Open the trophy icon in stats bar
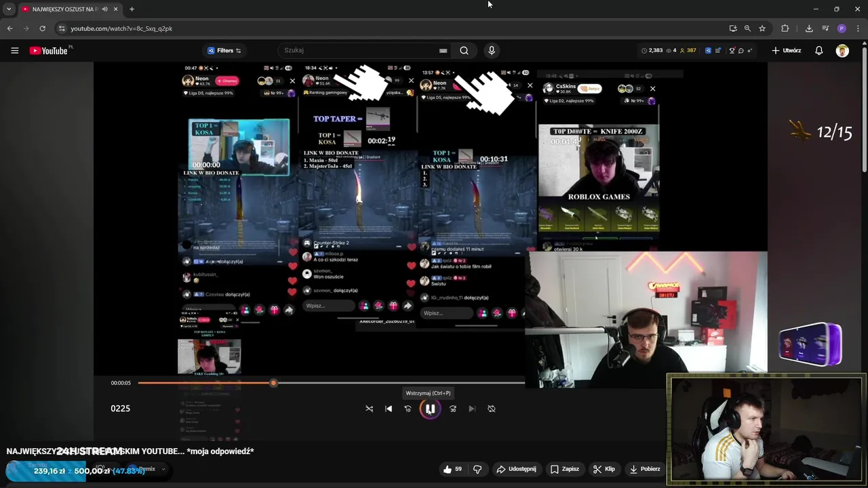Viewport: 868px width, 488px height. (x=732, y=50)
